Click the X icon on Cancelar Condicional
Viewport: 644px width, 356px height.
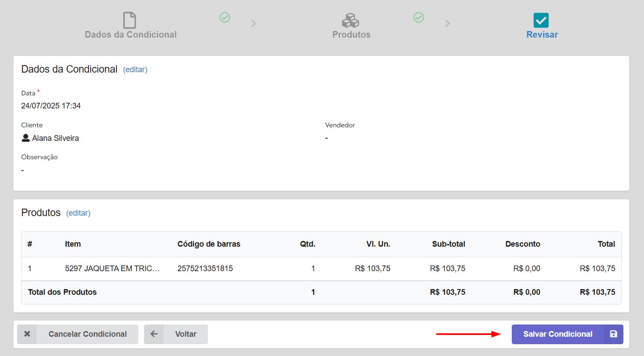tap(27, 334)
